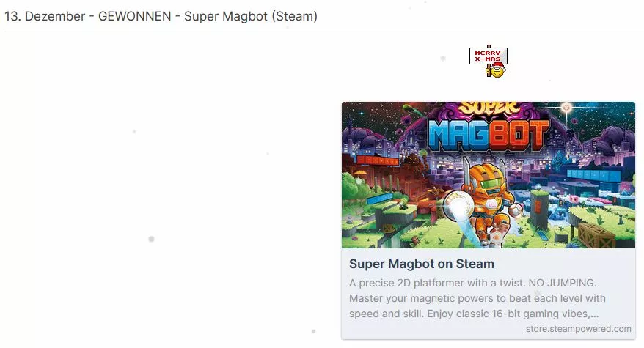Click the yellow Santa-hat smiley face
This screenshot has height=348, width=644.
[497, 70]
